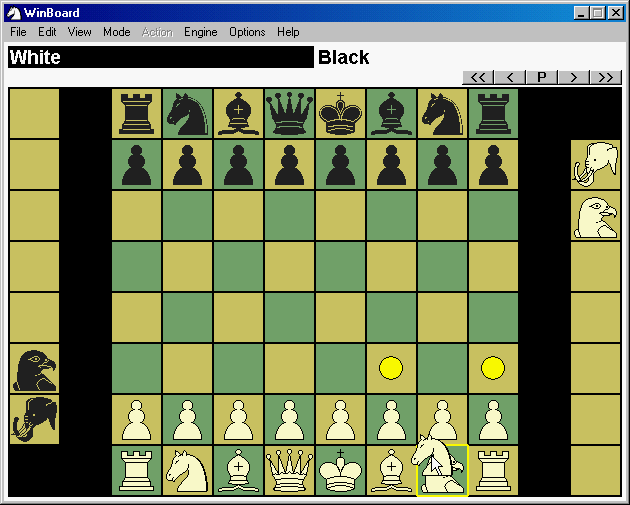Screen dimensions: 630x505
Task: Select the white king on e1
Action: (340, 470)
